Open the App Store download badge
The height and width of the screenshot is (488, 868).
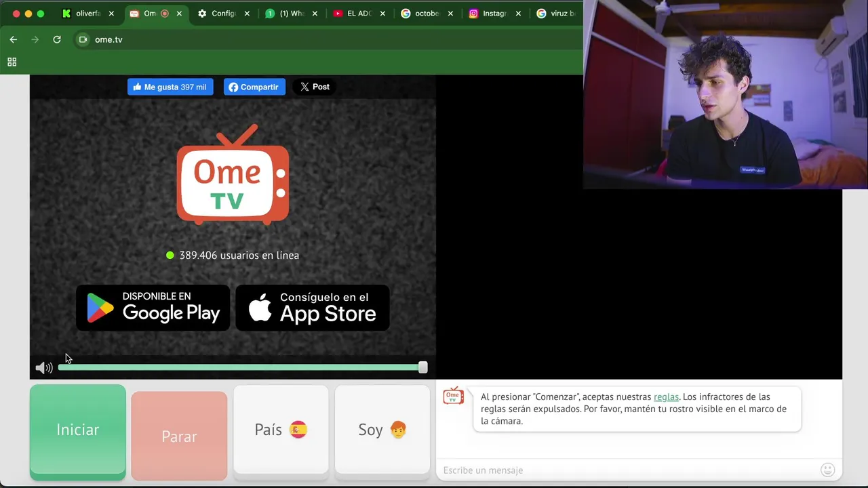coord(313,308)
